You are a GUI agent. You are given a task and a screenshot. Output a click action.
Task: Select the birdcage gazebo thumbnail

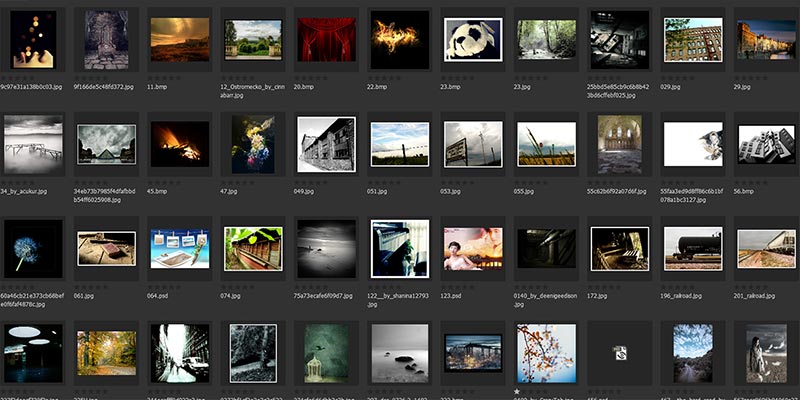(x=327, y=353)
